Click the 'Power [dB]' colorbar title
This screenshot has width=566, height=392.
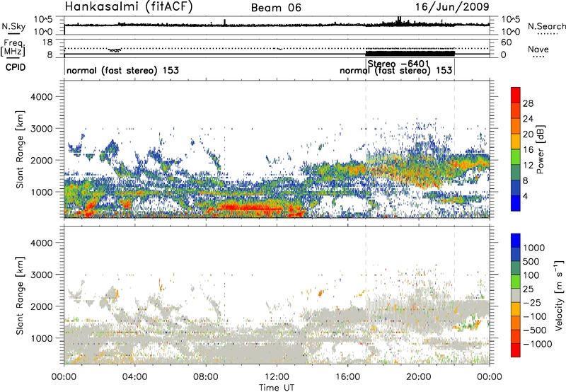click(541, 149)
